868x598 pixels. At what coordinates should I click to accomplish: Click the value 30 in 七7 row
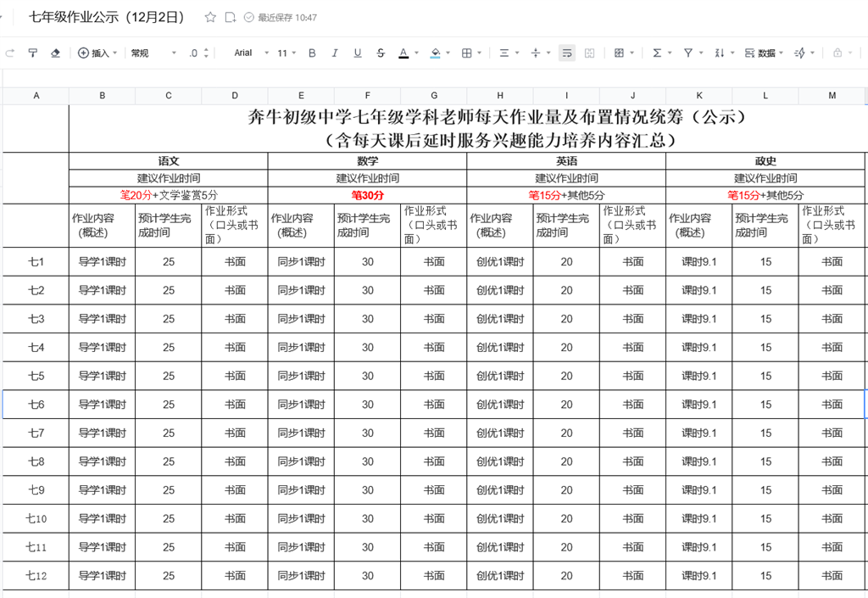pyautogui.click(x=368, y=433)
